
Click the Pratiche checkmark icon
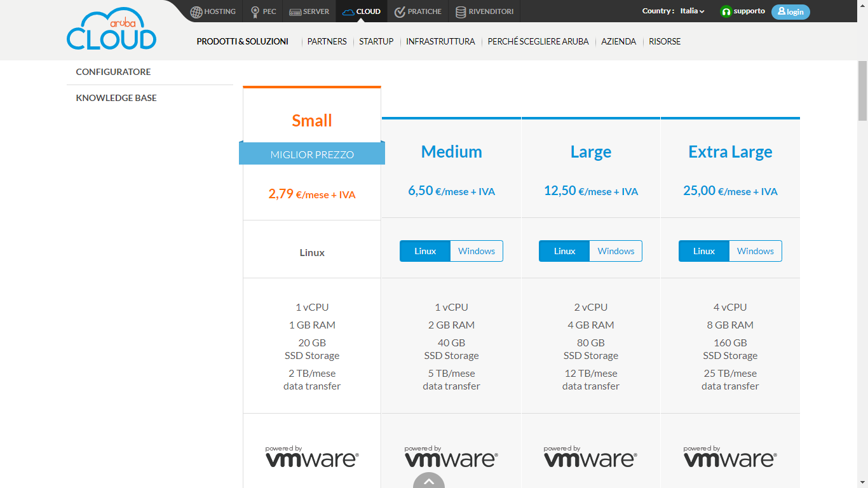(x=400, y=11)
